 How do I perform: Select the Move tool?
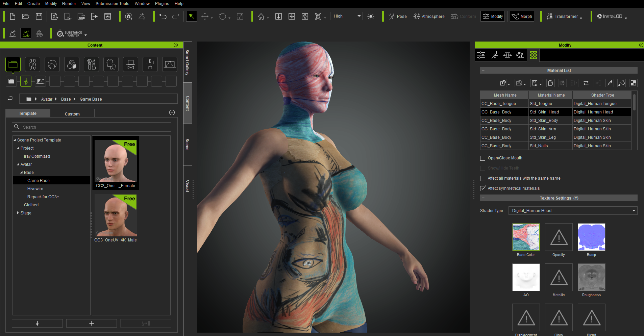[x=205, y=17]
